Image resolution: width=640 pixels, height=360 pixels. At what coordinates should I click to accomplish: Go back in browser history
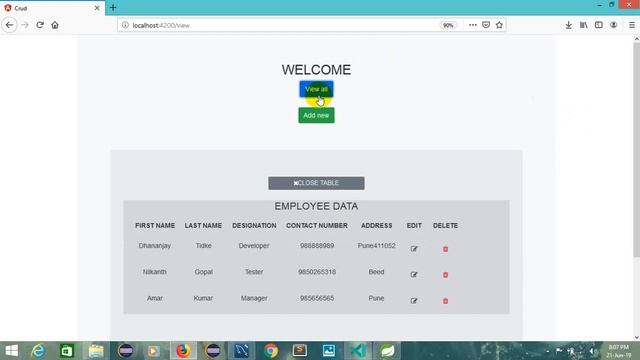pos(9,25)
